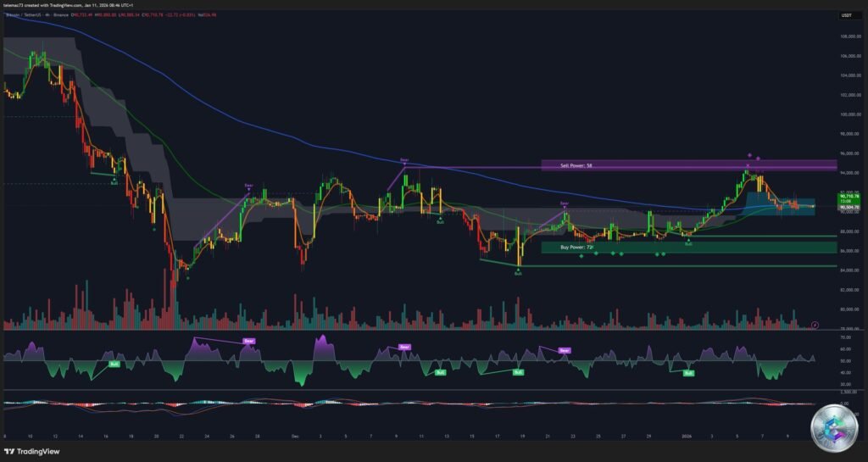The image size is (868, 462).
Task: Click the rightmost Bull tag in the oscillator pane
Action: point(688,373)
